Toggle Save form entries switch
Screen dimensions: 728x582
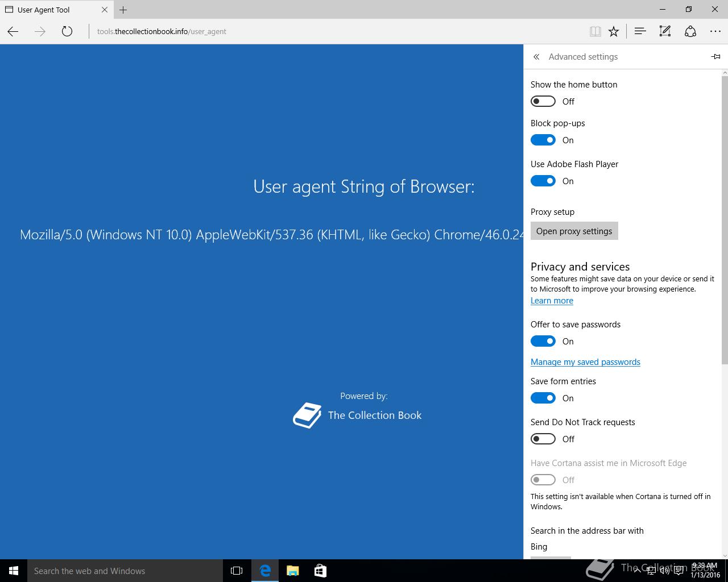[x=543, y=398]
